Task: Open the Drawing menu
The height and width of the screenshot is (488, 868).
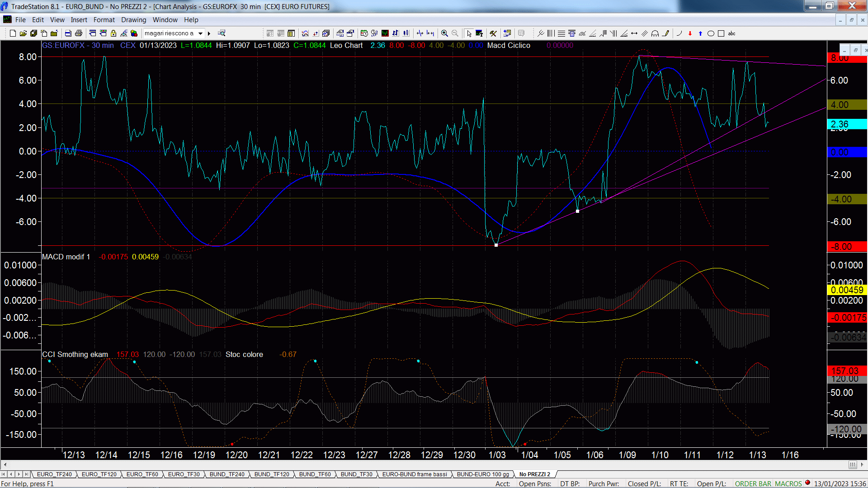Action: click(x=133, y=20)
